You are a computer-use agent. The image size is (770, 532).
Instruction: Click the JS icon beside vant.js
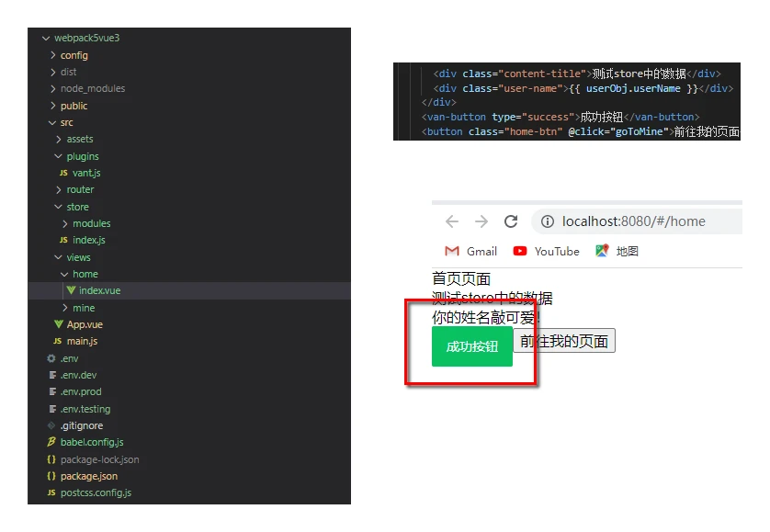tap(63, 173)
